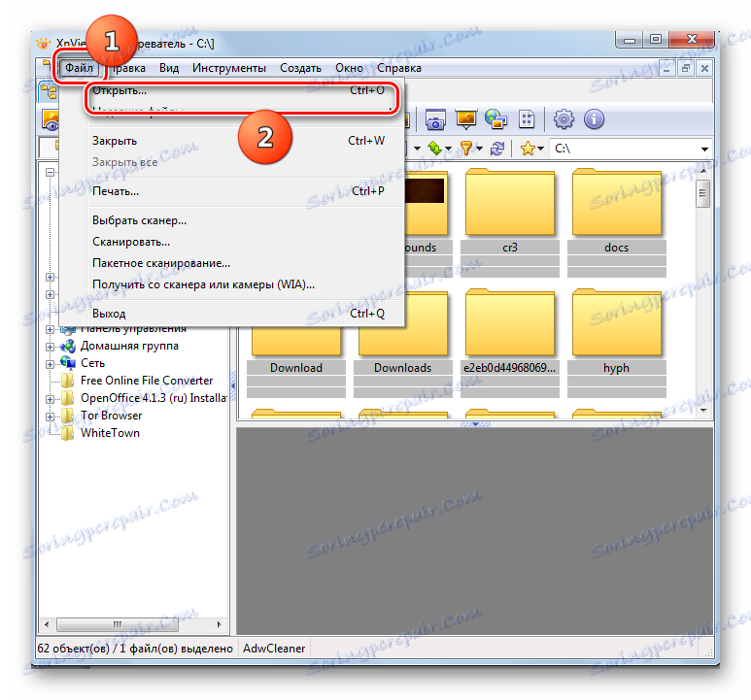Click the OpenOffice 4.1.3 folder icon in tree

click(x=68, y=398)
